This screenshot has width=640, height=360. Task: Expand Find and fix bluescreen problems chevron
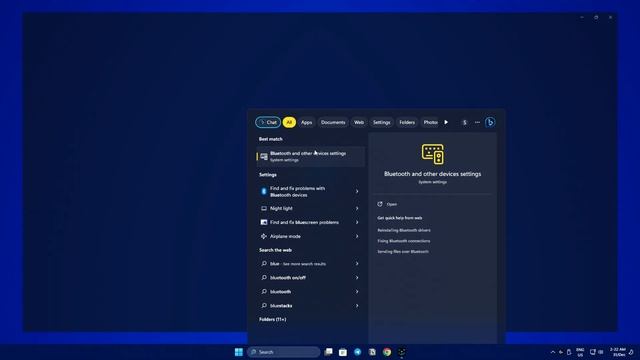click(357, 222)
